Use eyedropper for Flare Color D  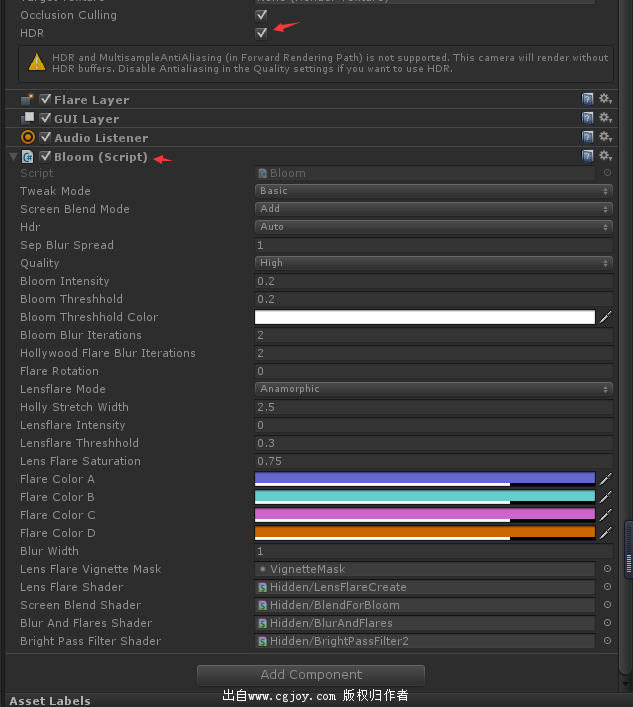pos(605,533)
